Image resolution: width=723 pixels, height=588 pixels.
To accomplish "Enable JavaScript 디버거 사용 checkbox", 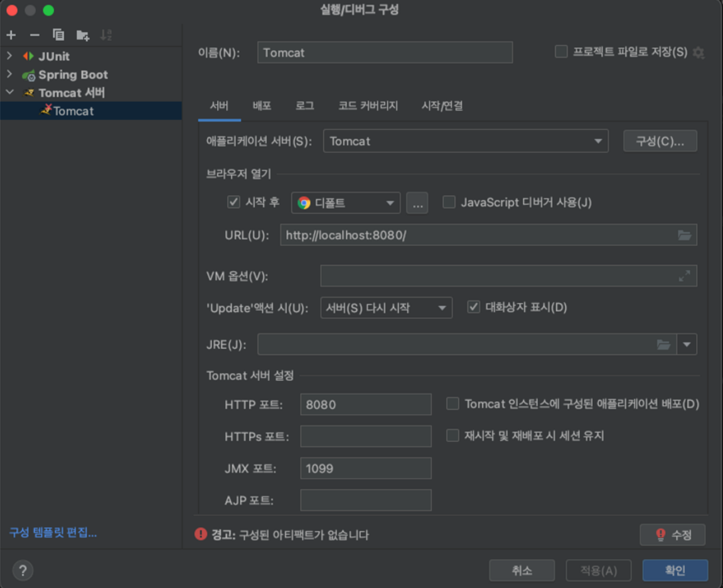I will tap(449, 202).
